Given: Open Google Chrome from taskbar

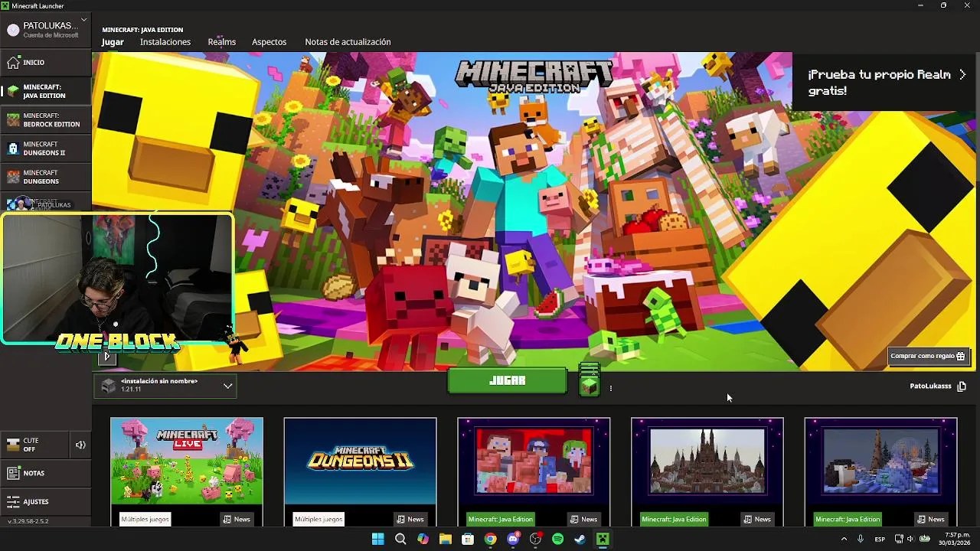Looking at the screenshot, I should click(491, 540).
